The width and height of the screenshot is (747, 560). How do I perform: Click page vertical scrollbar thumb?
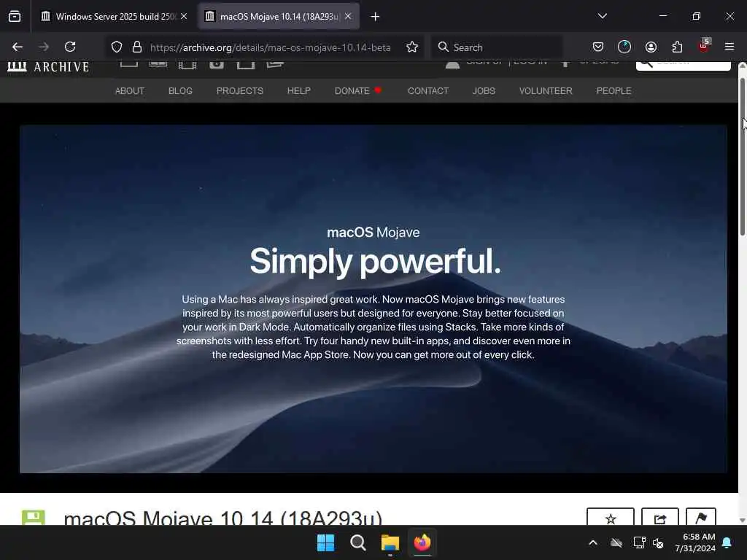coord(742,156)
